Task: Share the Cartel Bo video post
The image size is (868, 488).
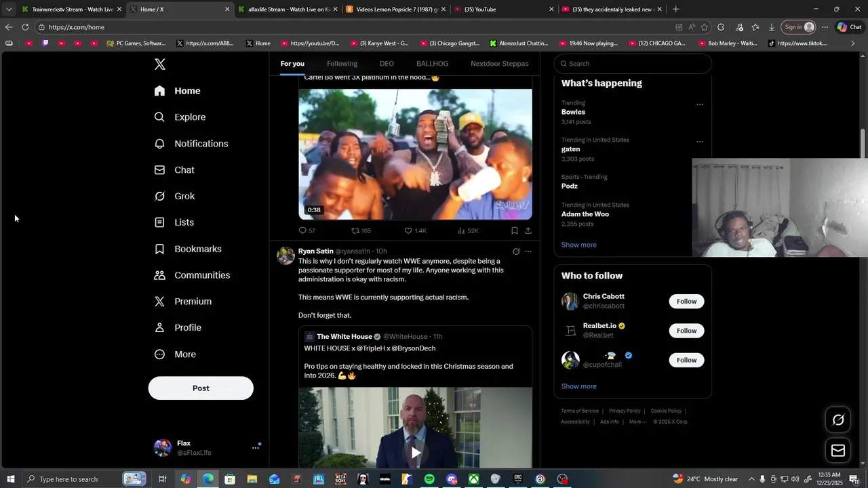Action: coord(528,230)
